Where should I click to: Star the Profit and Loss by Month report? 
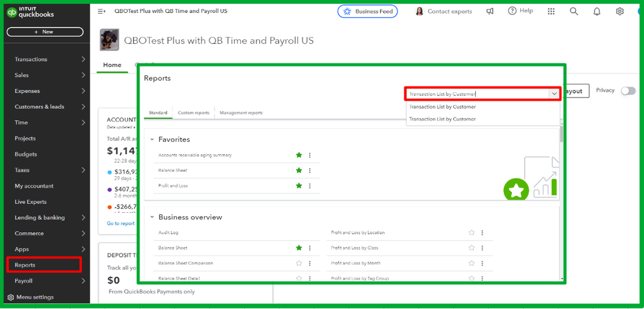[471, 263]
